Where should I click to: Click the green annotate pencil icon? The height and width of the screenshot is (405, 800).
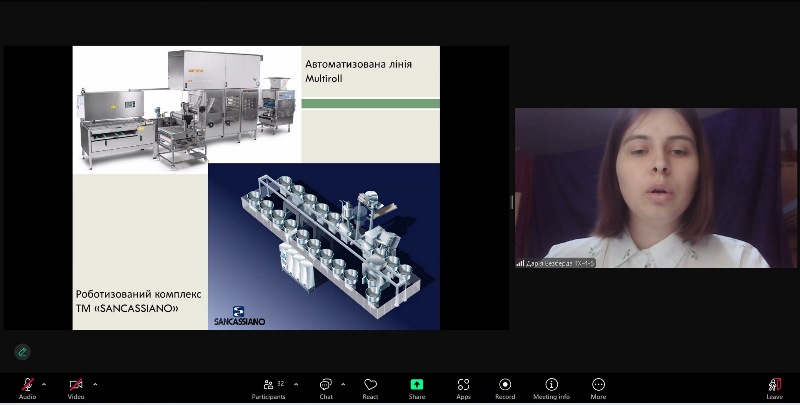(x=22, y=351)
